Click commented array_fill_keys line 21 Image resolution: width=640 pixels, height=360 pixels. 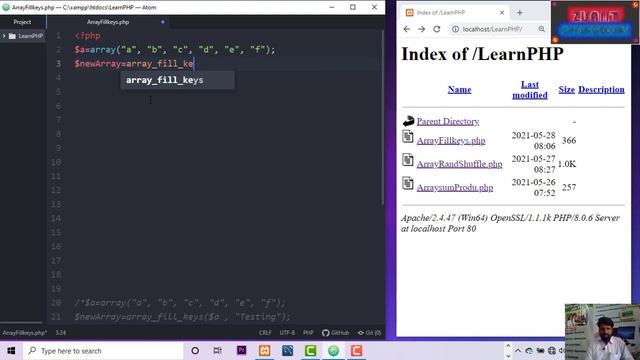182,317
